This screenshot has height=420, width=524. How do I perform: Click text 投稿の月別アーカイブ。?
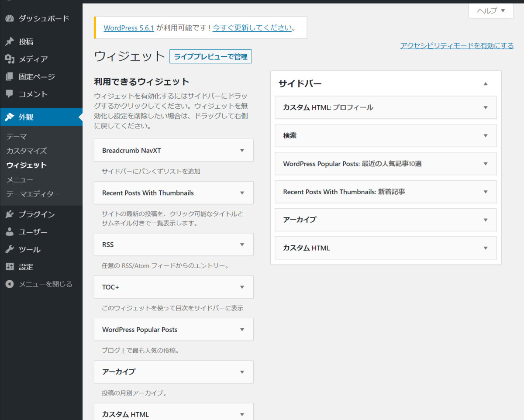point(134,393)
